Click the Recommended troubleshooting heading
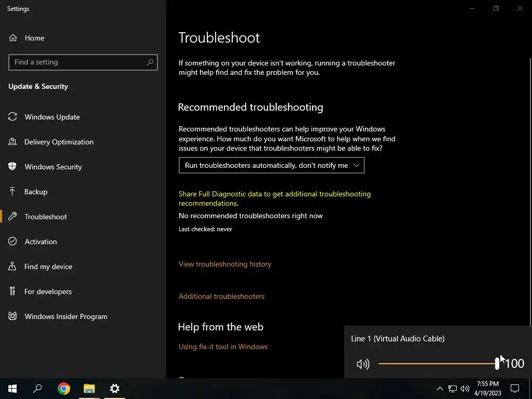The height and width of the screenshot is (399, 532). tap(250, 107)
